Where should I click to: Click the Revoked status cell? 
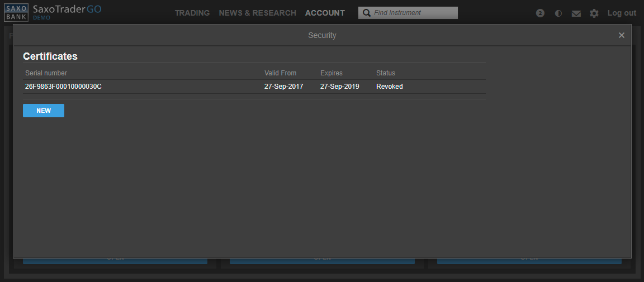389,87
